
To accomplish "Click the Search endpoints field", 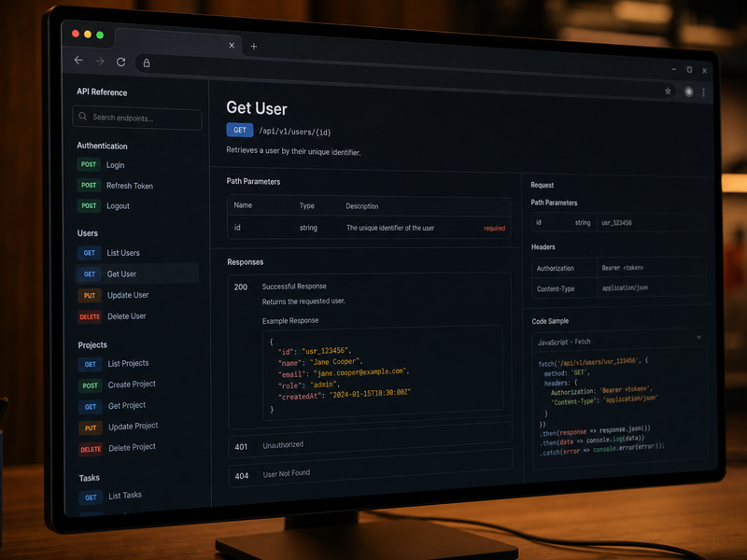I will click(137, 118).
